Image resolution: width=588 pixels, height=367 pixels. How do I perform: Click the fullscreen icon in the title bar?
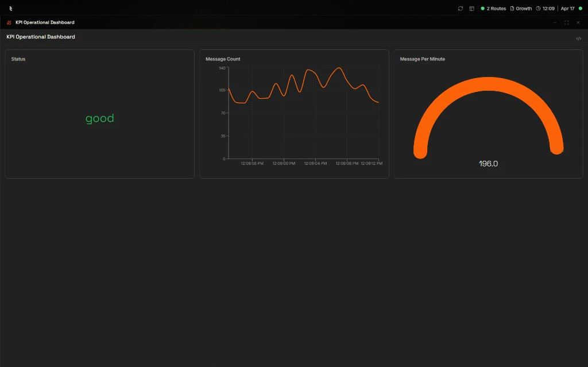pos(566,22)
